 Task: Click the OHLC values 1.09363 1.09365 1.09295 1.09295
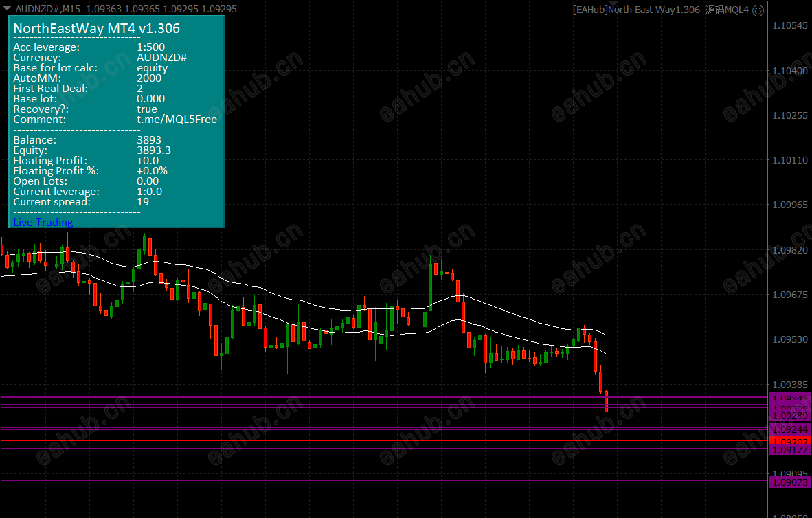point(161,10)
